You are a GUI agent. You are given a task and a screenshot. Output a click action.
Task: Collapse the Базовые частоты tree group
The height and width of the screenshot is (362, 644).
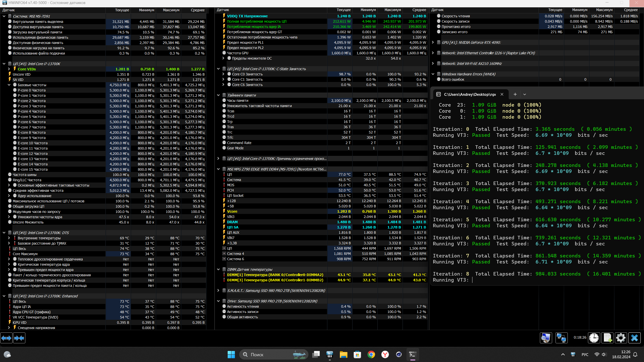tap(9, 85)
